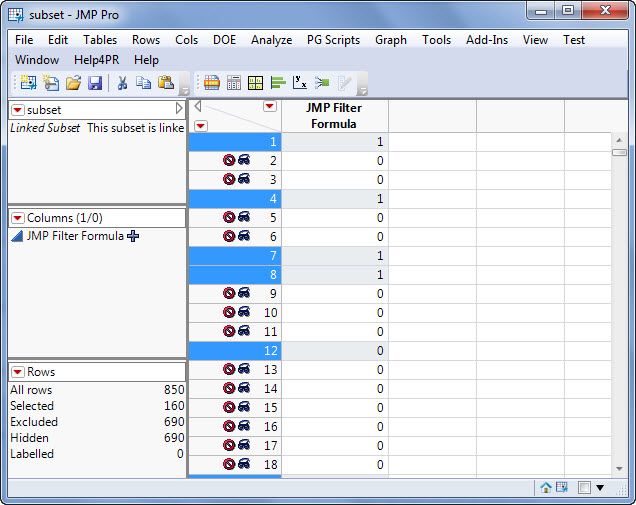Image resolution: width=636 pixels, height=505 pixels.
Task: Open the Columns (1/0) red triangle menu
Action: click(x=17, y=218)
